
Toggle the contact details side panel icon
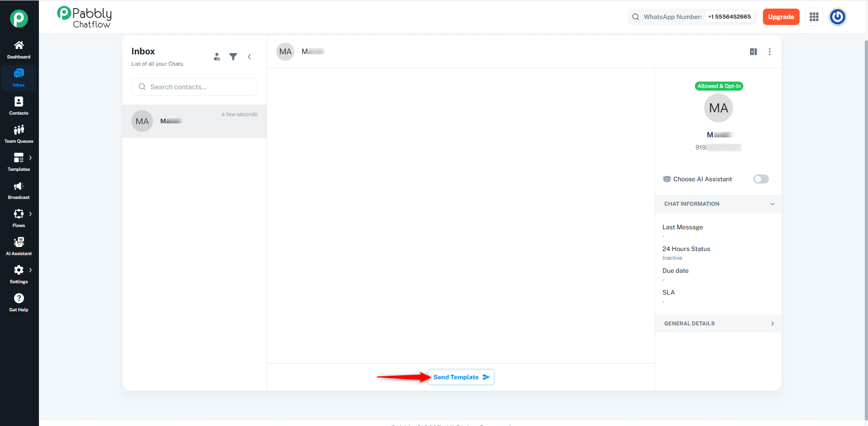click(x=753, y=52)
